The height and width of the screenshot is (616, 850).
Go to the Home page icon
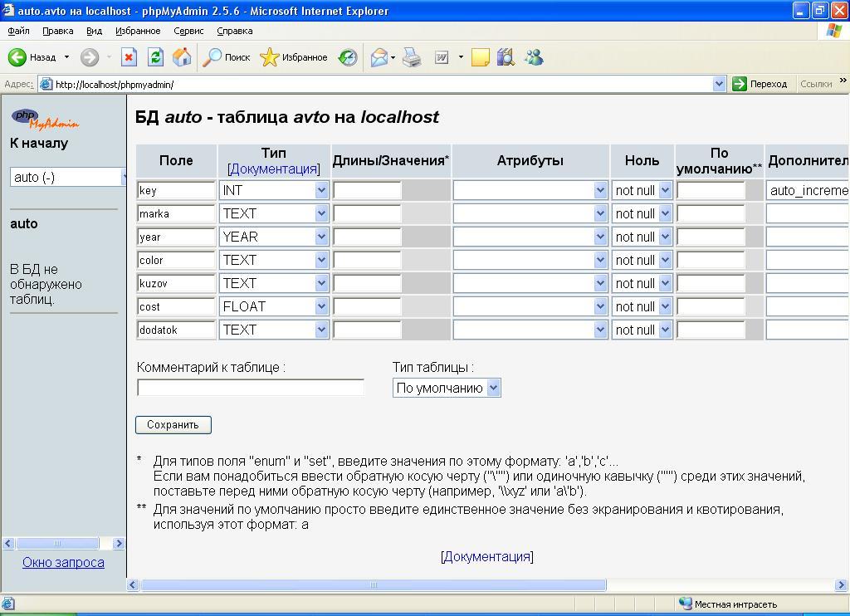(x=182, y=57)
